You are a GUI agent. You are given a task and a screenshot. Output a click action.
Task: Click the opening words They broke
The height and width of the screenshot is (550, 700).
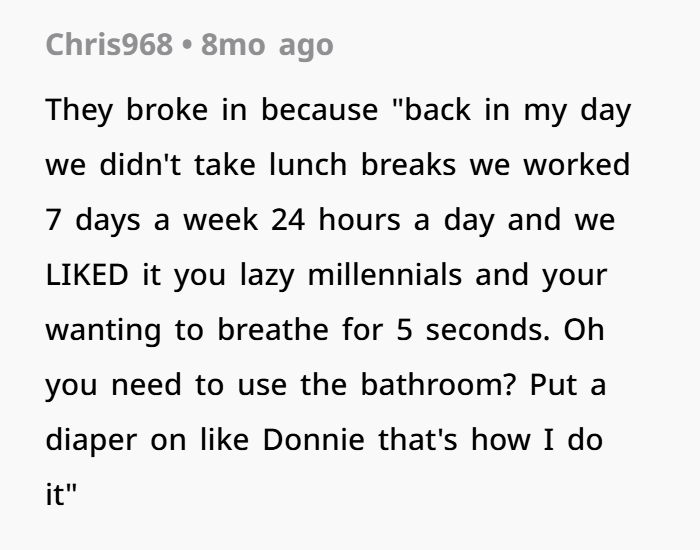[x=127, y=110]
